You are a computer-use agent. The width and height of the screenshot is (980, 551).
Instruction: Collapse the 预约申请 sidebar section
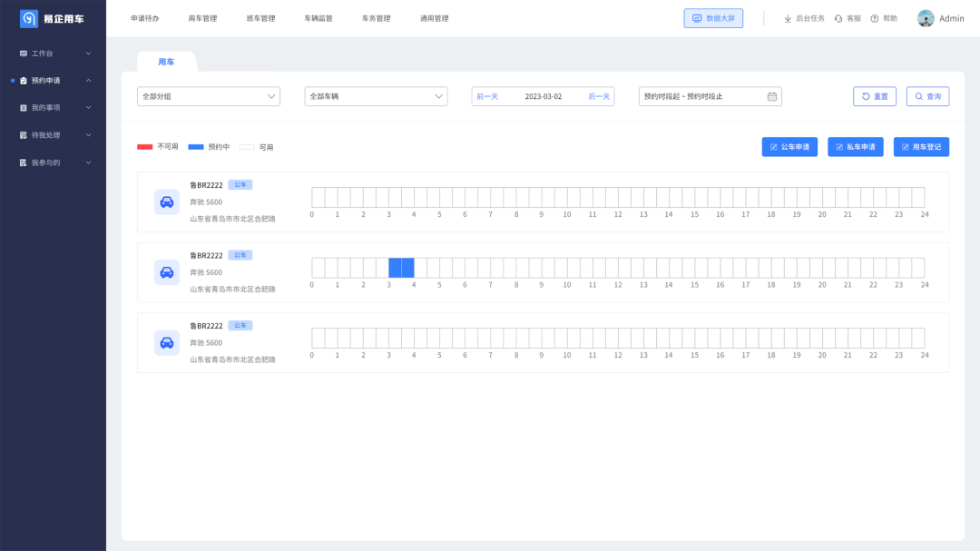88,81
